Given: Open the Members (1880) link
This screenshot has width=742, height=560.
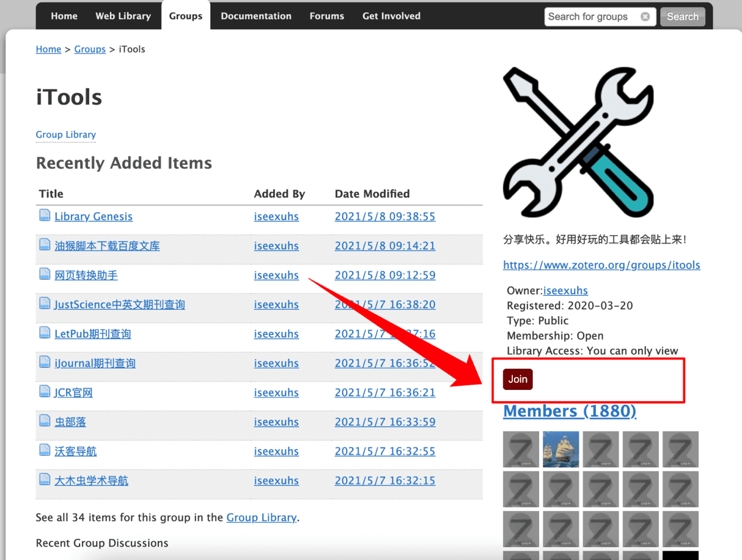Looking at the screenshot, I should pyautogui.click(x=569, y=411).
